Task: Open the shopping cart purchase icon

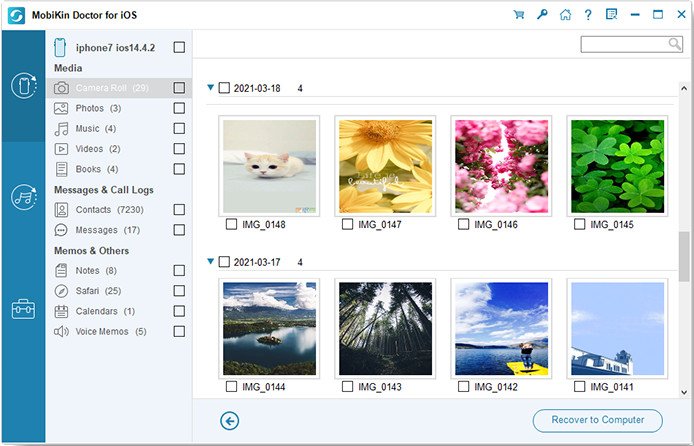Action: 519,15
